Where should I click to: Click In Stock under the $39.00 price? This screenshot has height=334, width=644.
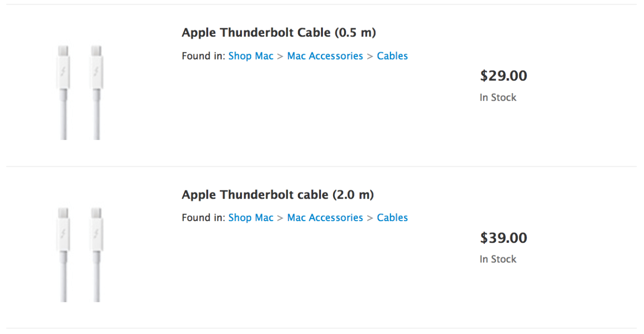(x=498, y=259)
